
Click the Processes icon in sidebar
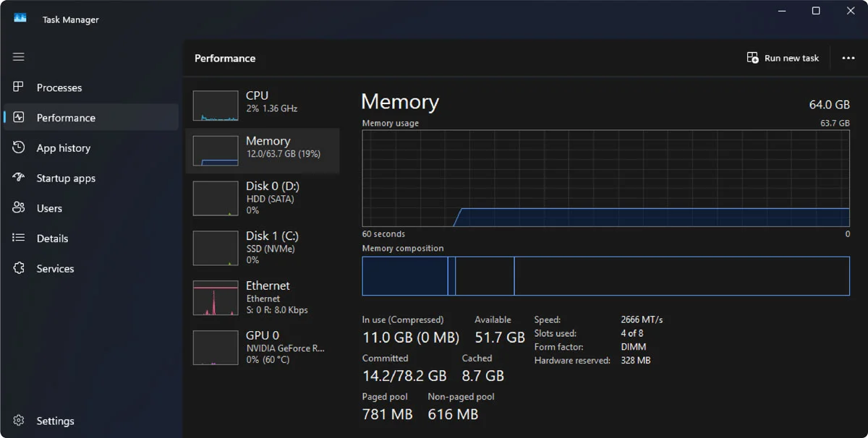click(x=19, y=87)
